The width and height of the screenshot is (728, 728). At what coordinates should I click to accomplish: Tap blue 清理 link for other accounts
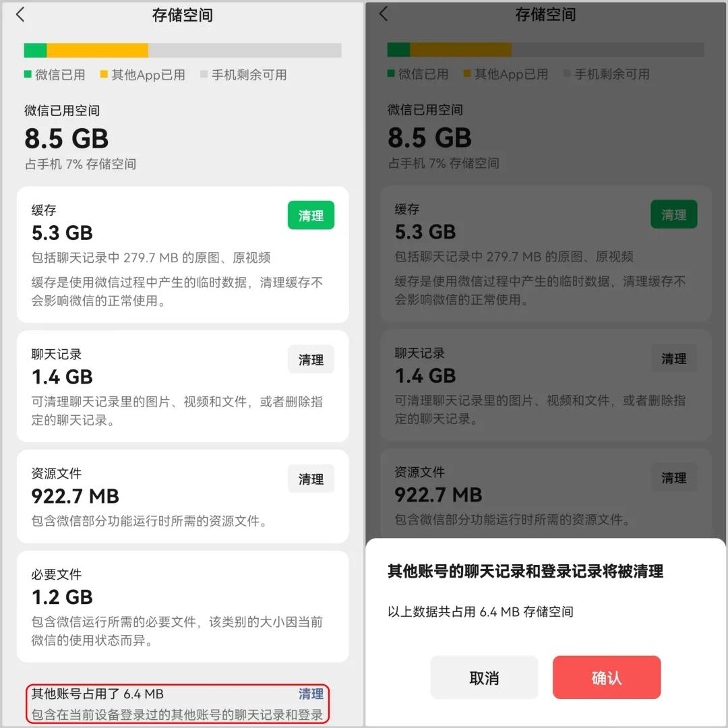[x=311, y=694]
